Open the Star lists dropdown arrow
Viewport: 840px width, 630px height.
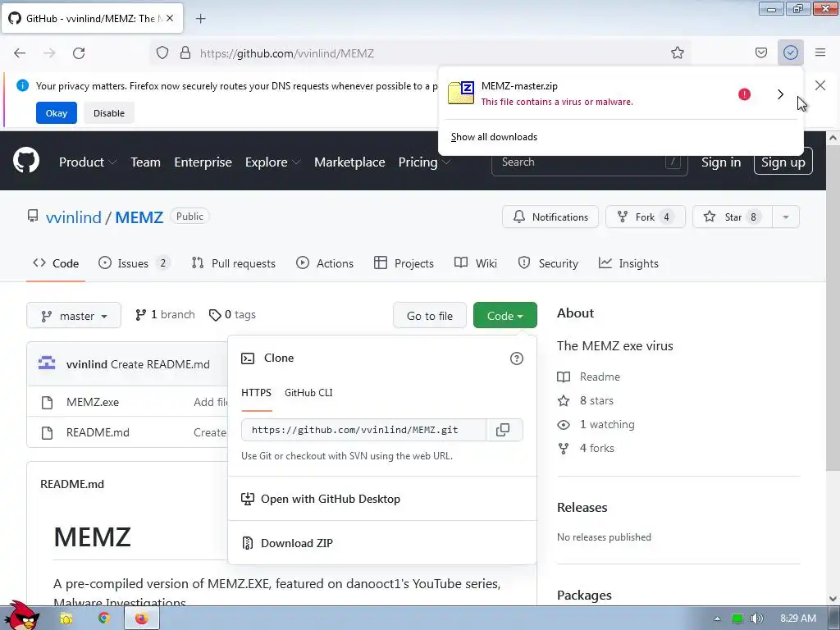coord(786,217)
